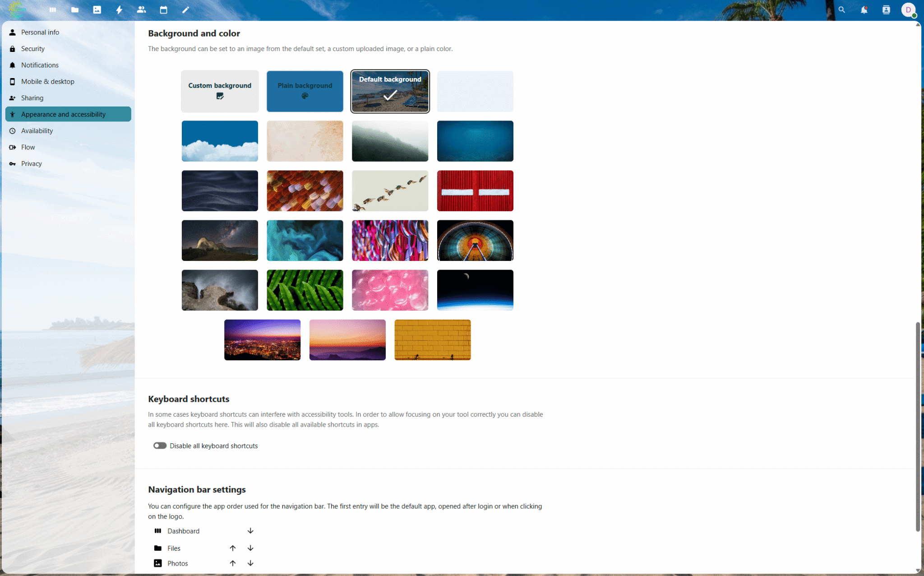Go to Flow settings
The height and width of the screenshot is (576, 924).
tap(68, 147)
